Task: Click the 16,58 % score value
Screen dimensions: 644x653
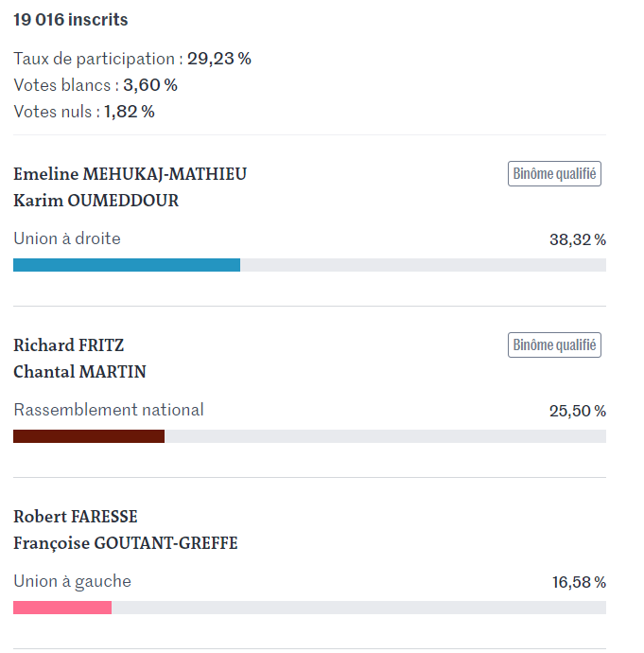Action: coord(579,582)
